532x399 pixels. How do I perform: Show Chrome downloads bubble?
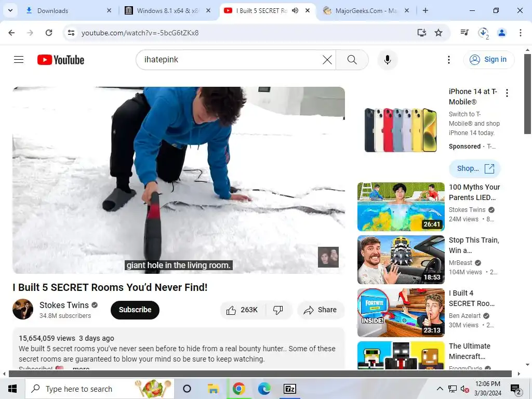click(x=483, y=33)
